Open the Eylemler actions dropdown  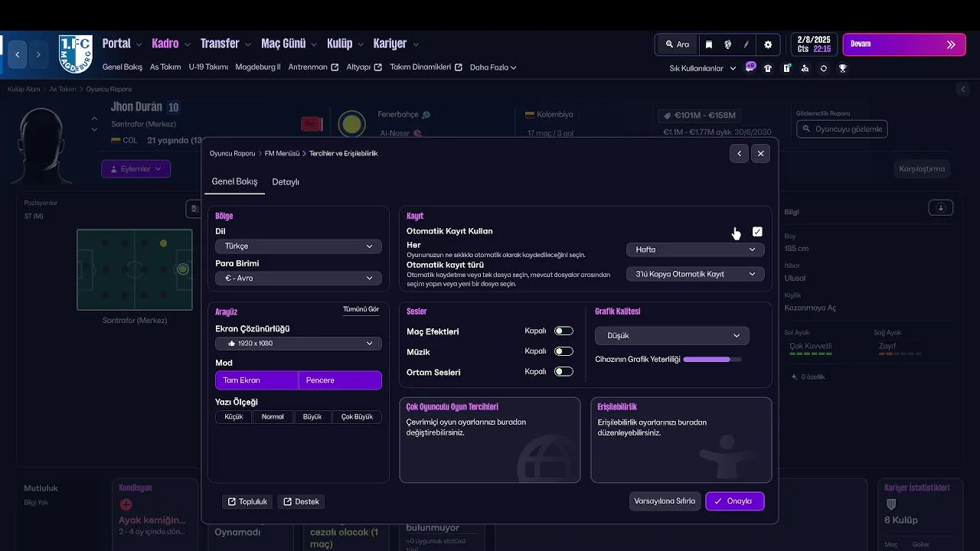pyautogui.click(x=136, y=168)
